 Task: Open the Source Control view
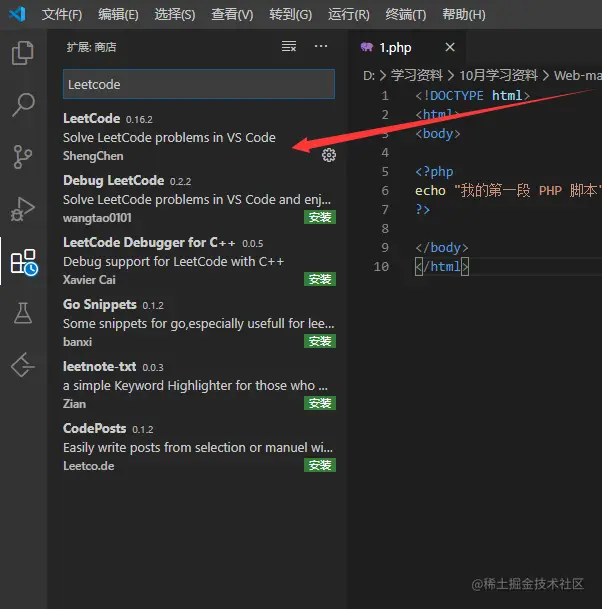click(23, 157)
